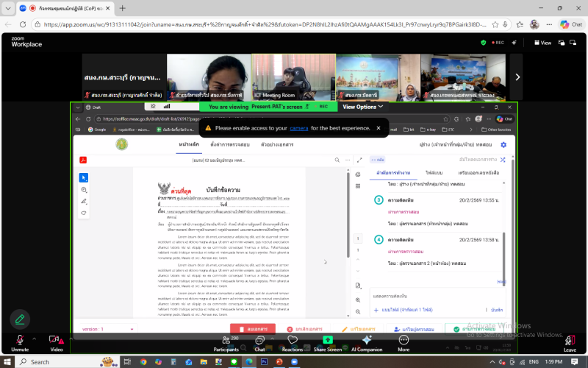This screenshot has width=588, height=368.
Task: Click the camera link in the notification
Action: click(x=298, y=128)
